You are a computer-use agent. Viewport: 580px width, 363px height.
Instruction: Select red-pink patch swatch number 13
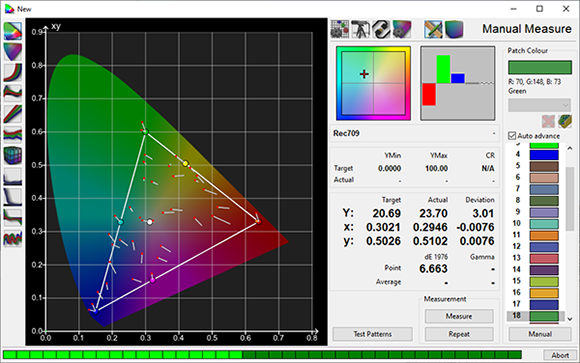544,258
